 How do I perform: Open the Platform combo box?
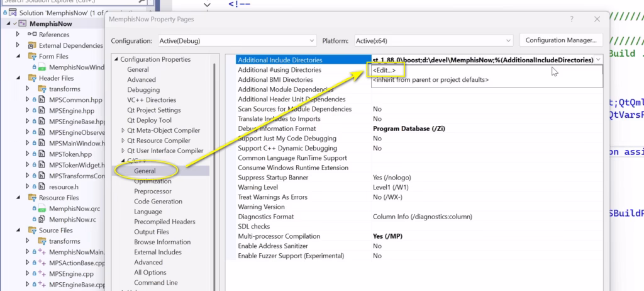point(433,41)
